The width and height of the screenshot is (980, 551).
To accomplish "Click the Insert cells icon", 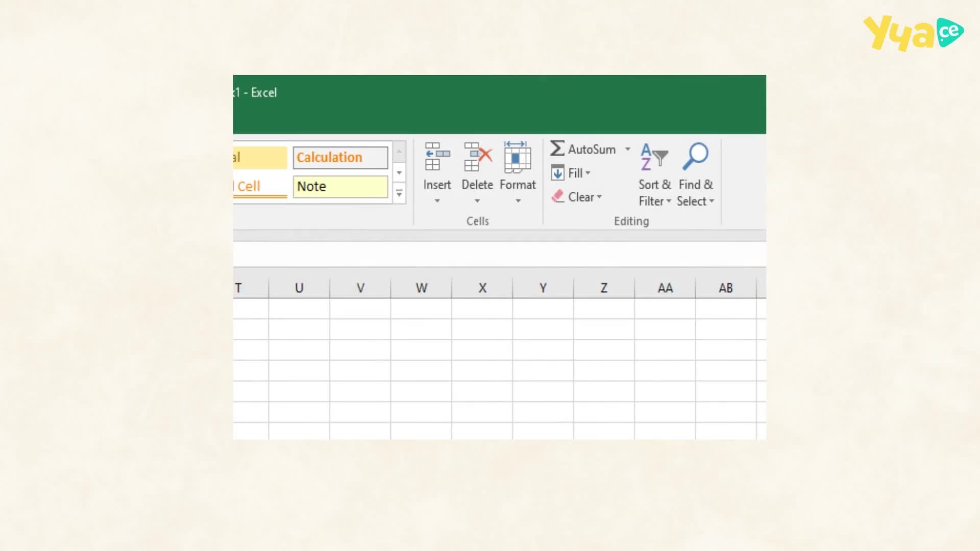I will coord(437,157).
